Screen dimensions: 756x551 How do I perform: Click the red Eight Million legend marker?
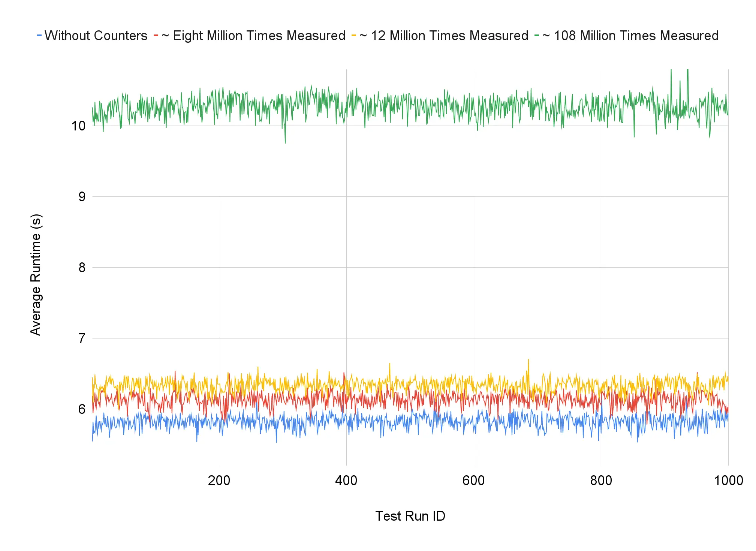click(156, 36)
